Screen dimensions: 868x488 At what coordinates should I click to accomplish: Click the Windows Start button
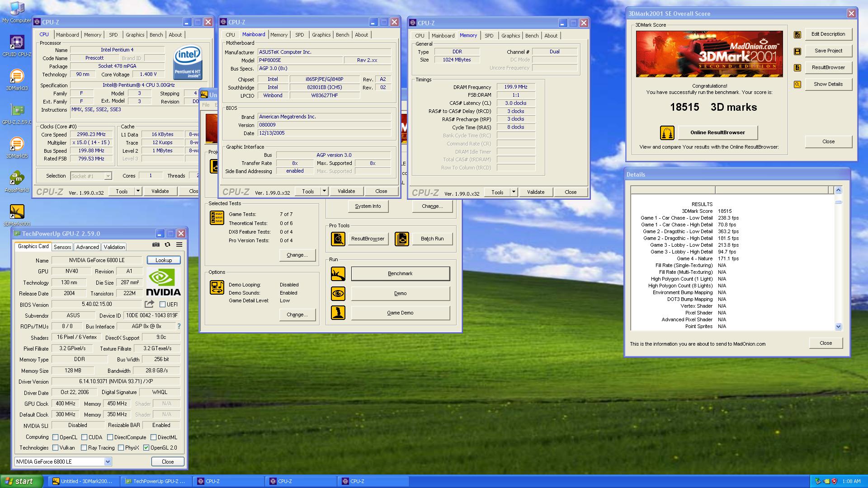pyautogui.click(x=21, y=481)
